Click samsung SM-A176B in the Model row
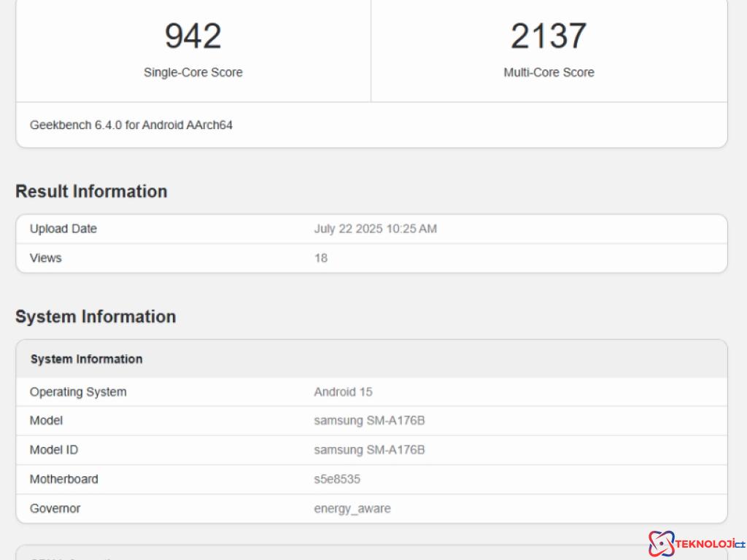 [369, 421]
